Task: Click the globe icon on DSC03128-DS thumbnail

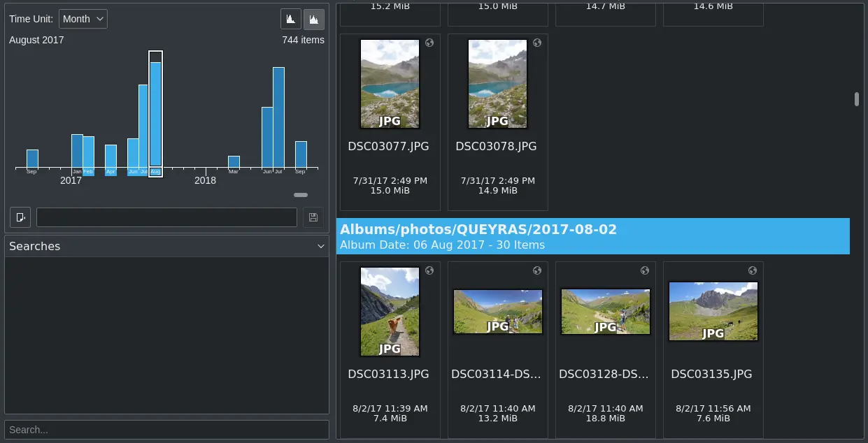Action: point(644,270)
